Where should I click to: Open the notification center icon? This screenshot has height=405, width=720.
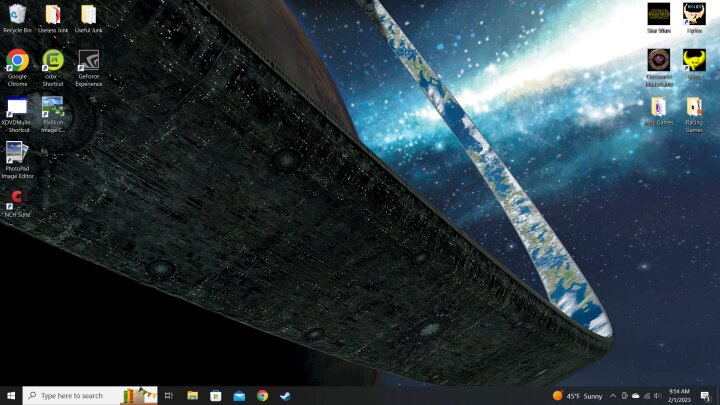[x=706, y=395]
